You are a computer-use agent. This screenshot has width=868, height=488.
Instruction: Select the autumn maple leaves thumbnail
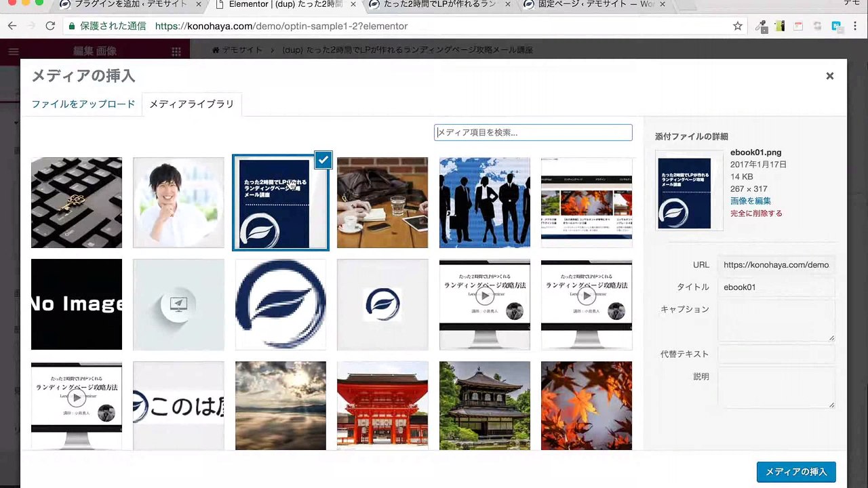pos(587,405)
